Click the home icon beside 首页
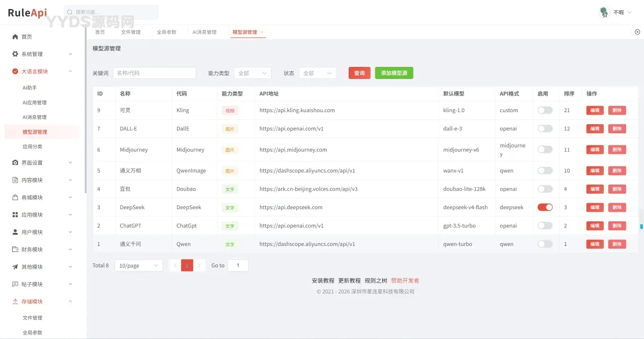Image resolution: width=644 pixels, height=339 pixels. point(15,37)
